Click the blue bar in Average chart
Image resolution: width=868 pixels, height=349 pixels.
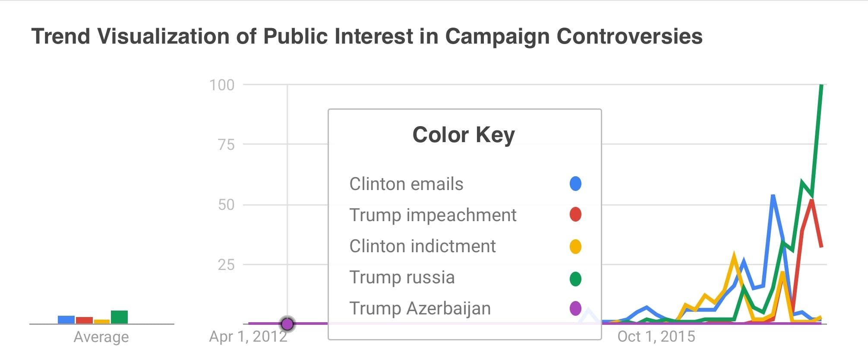coord(66,320)
